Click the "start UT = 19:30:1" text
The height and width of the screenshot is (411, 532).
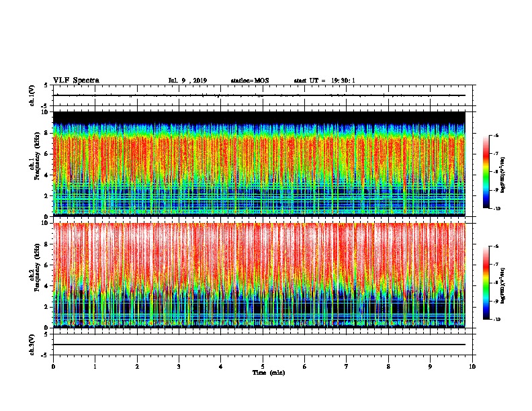tap(324, 81)
